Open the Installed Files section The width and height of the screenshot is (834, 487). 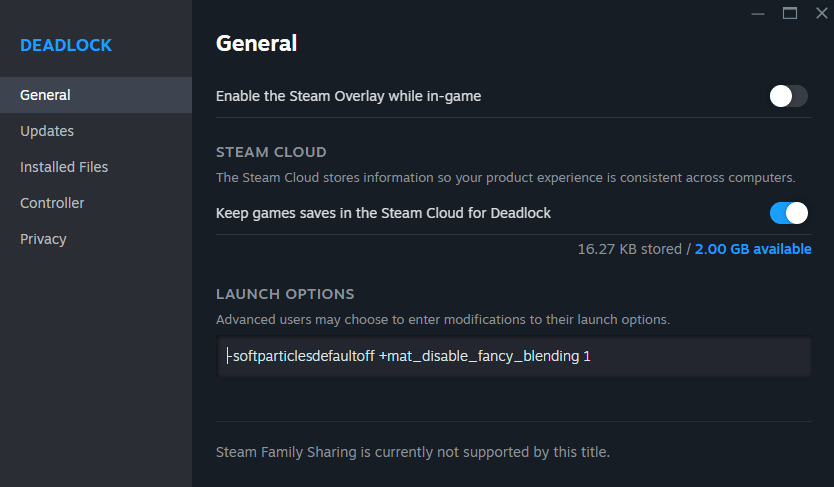click(64, 167)
